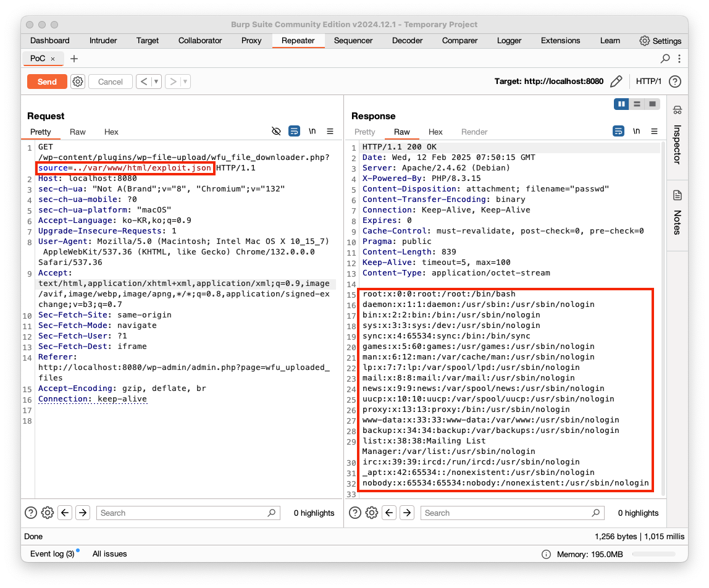Toggle show newlines in Response pane
This screenshot has height=588, width=709.
[x=636, y=131]
